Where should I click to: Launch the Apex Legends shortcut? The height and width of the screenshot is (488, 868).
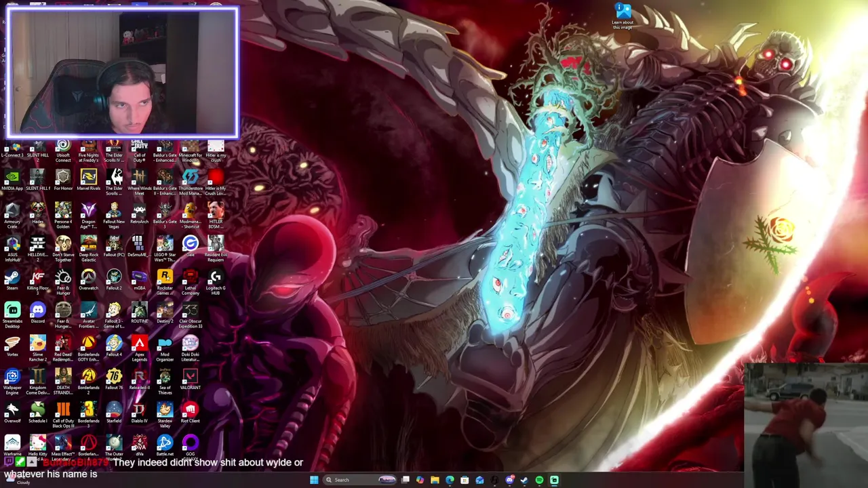click(139, 349)
